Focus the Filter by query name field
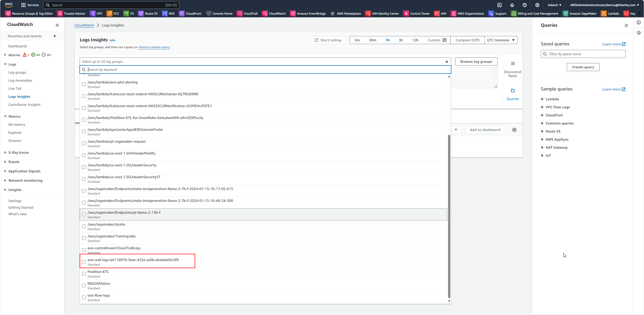644x315 pixels. (583, 54)
